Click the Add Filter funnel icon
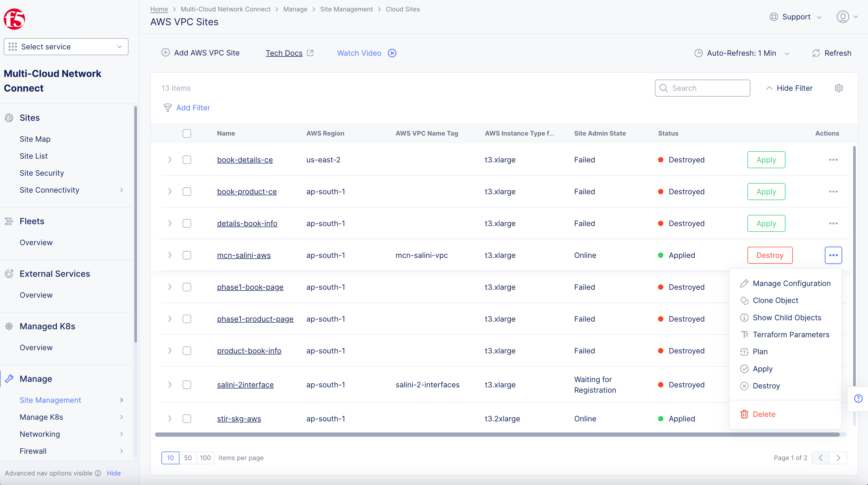The width and height of the screenshot is (868, 485). [x=167, y=108]
